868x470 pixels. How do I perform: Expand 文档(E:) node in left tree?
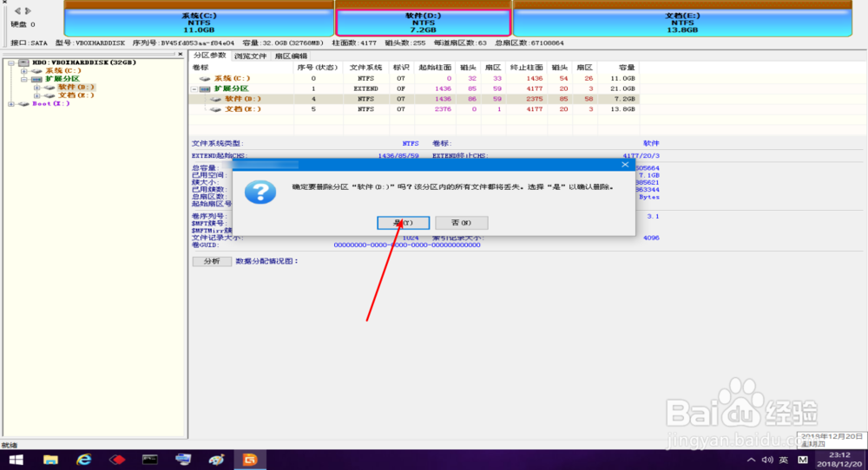coord(36,96)
